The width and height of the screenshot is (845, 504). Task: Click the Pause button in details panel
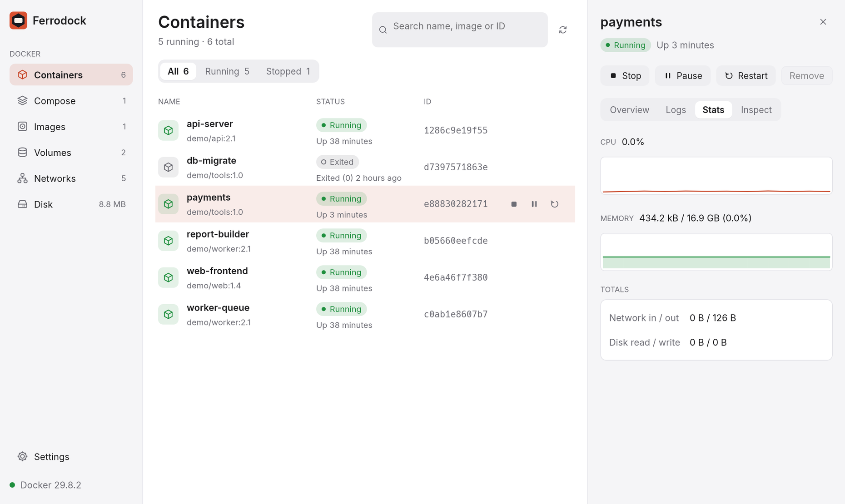(683, 76)
